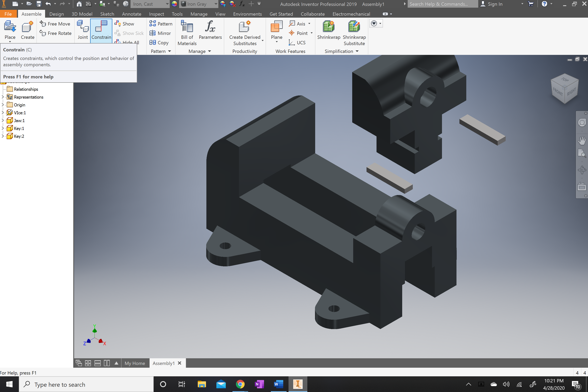Screen dimensions: 588x392
Task: Click the volume icon in system tray
Action: 506,384
